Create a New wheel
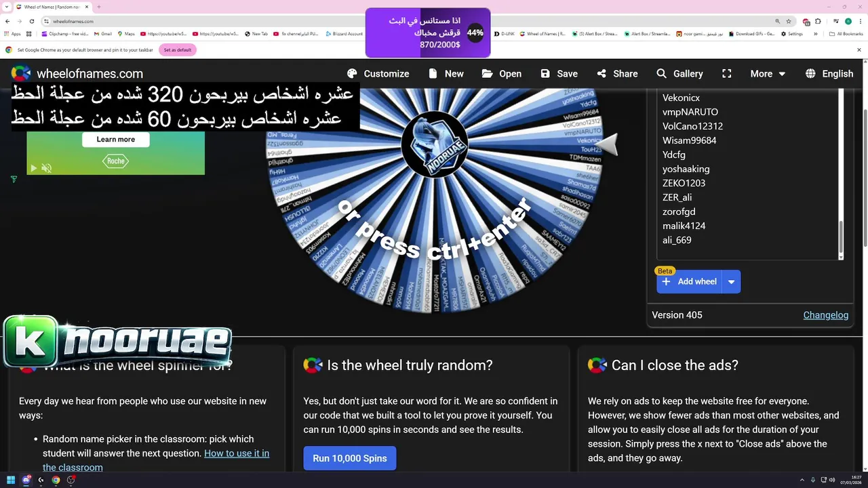868x488 pixels. tap(446, 74)
